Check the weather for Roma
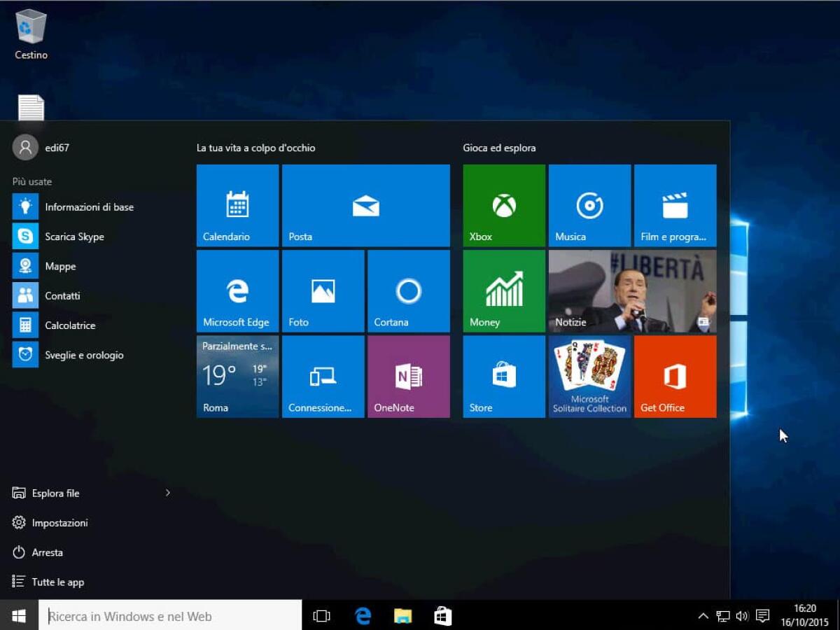The image size is (840, 630). [x=237, y=376]
